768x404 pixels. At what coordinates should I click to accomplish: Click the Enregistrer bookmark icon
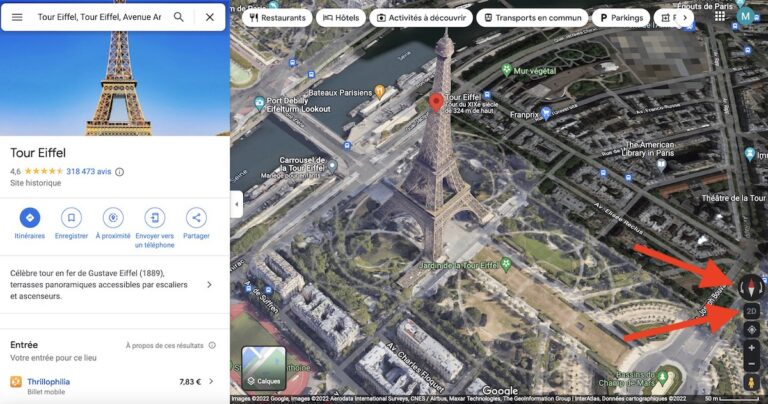(71, 217)
